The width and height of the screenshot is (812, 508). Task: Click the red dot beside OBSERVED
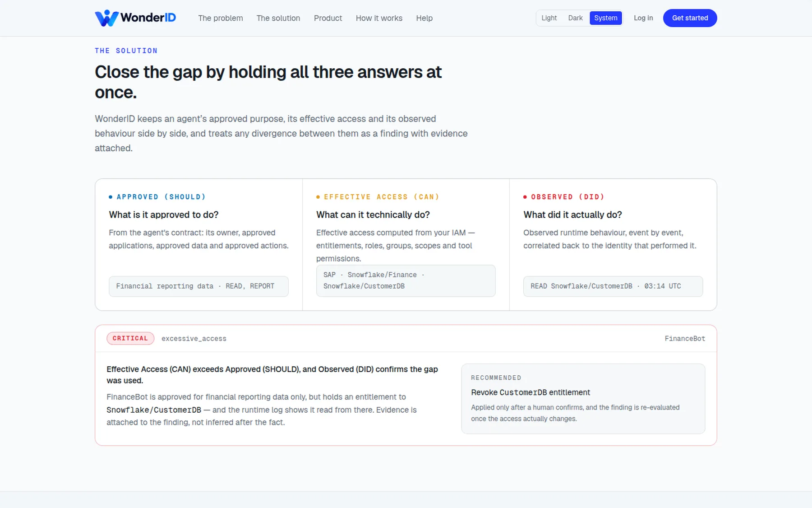click(x=525, y=197)
